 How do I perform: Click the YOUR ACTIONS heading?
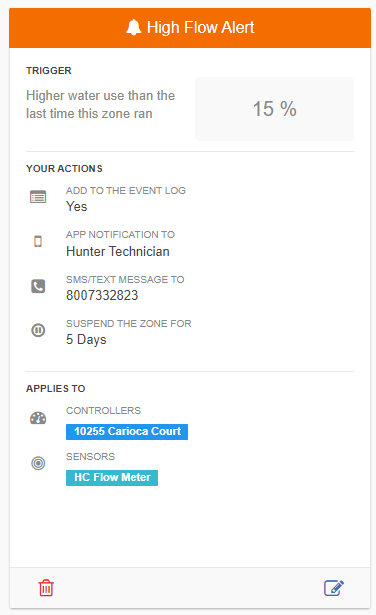(64, 169)
